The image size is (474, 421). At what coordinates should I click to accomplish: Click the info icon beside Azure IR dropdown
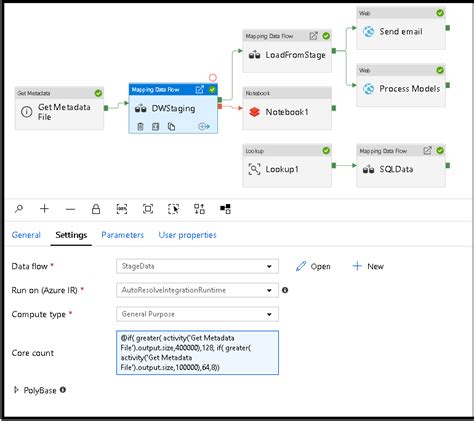pos(285,290)
